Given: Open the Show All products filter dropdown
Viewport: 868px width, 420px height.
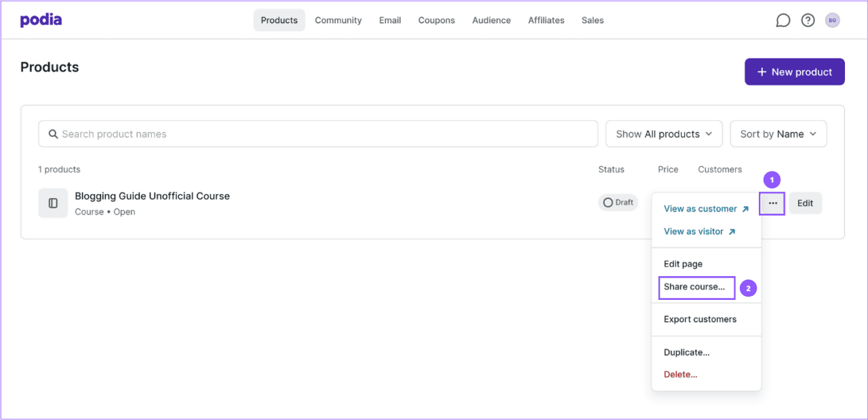Looking at the screenshot, I should [x=663, y=134].
